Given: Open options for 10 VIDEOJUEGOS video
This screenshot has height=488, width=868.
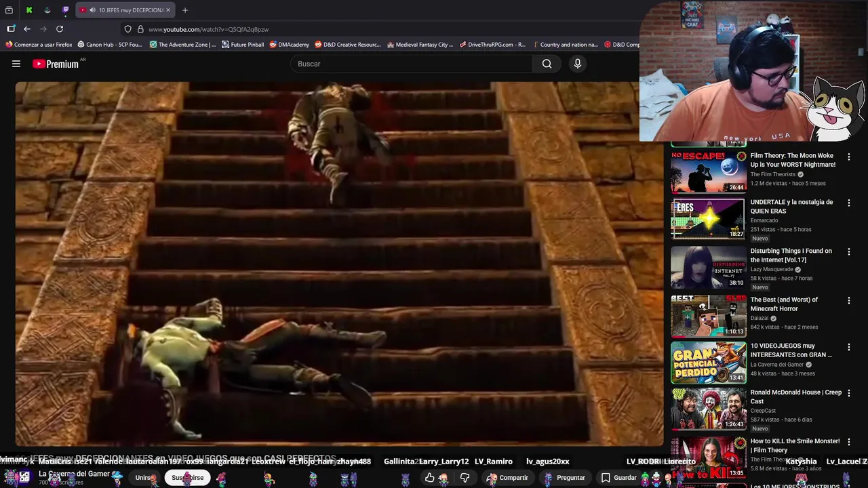Looking at the screenshot, I should (x=848, y=346).
